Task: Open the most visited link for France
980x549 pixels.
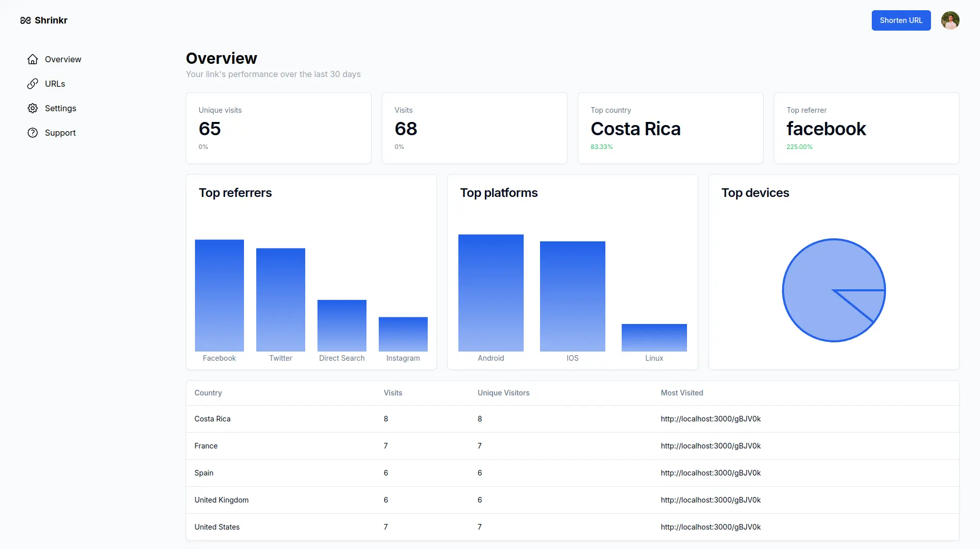Action: click(710, 446)
